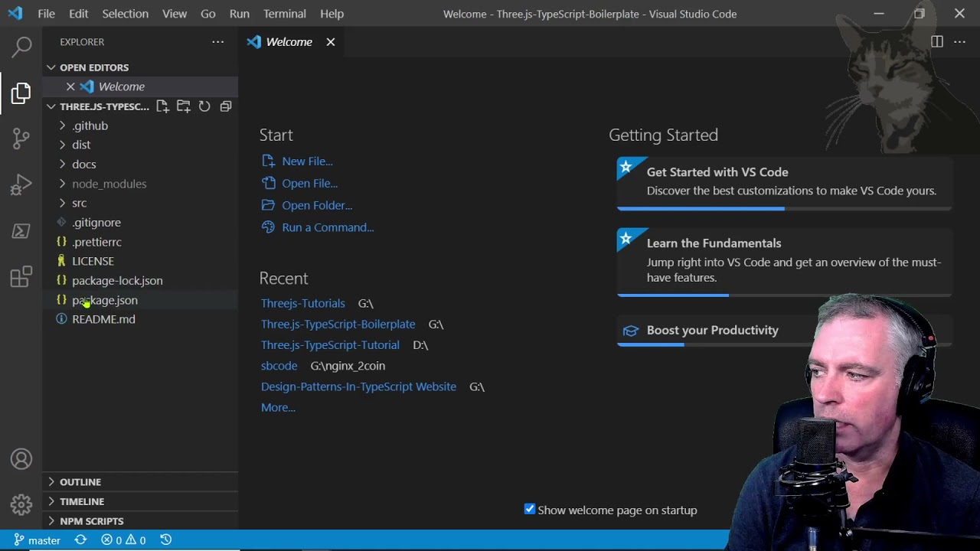The height and width of the screenshot is (551, 980).
Task: Open the Run and Debug view
Action: point(21,184)
